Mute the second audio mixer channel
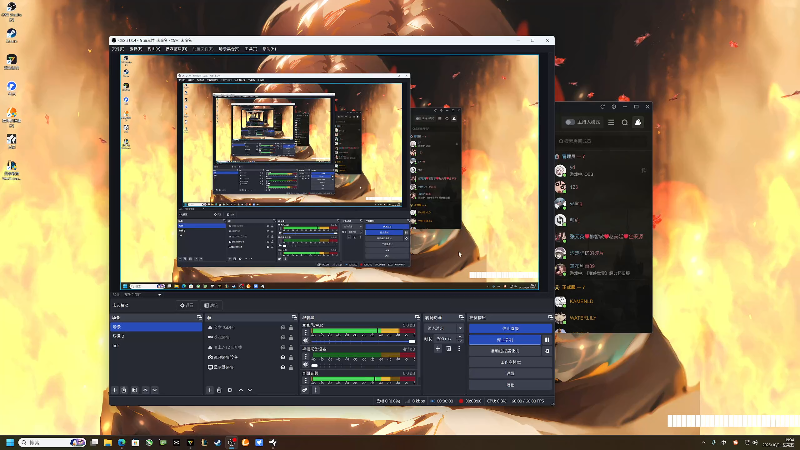 point(305,365)
